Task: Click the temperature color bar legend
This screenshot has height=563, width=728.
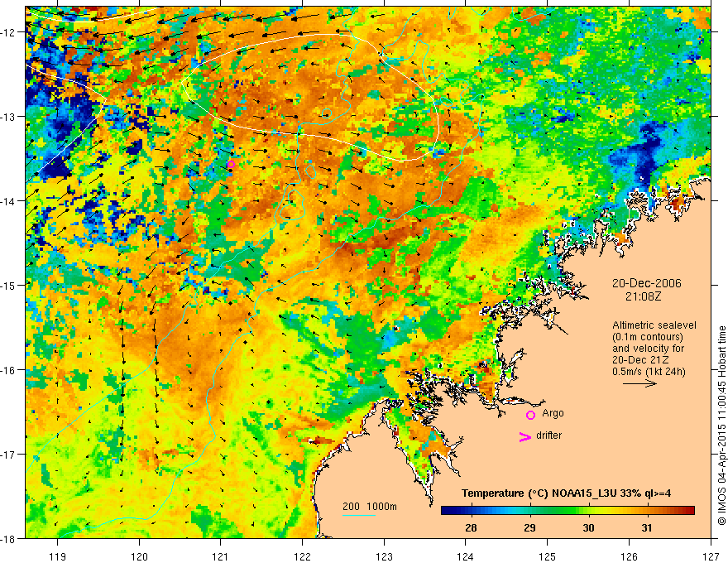Action: coord(568,511)
